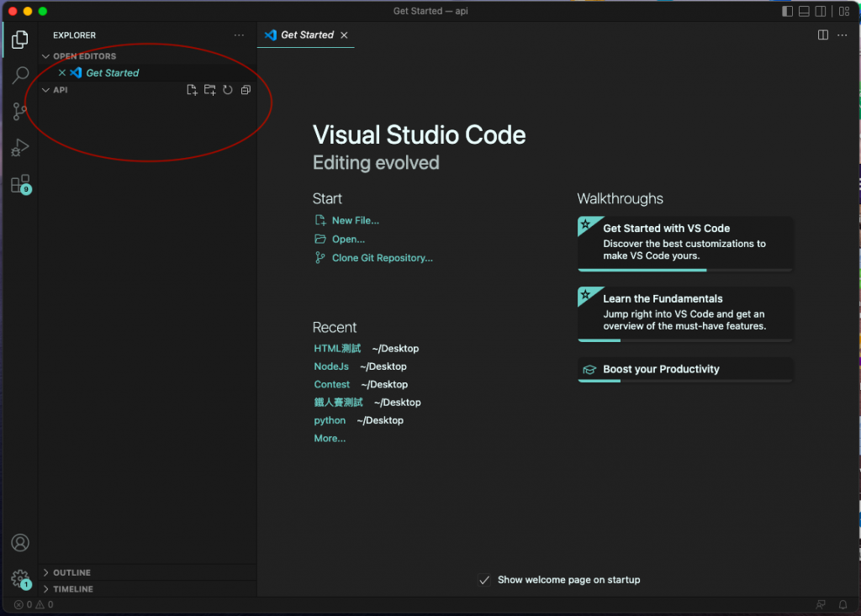Open recent folder HTML測試
This screenshot has height=616, width=861.
[337, 349]
